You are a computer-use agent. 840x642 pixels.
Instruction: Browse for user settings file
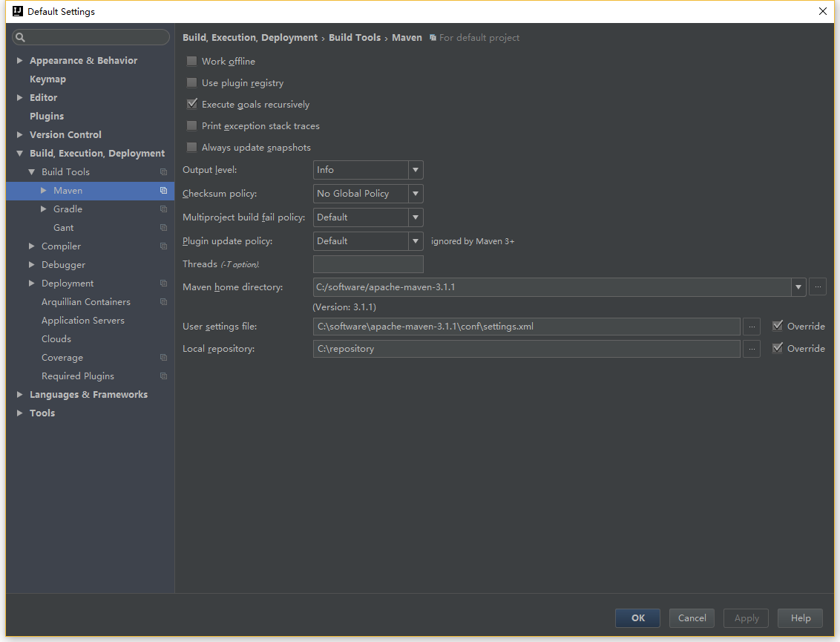[x=752, y=327]
